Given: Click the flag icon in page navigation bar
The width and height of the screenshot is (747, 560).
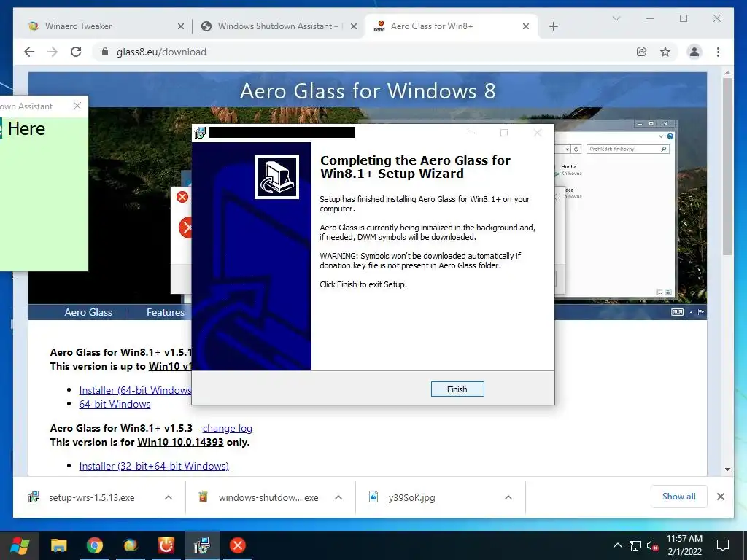Looking at the screenshot, I should point(701,312).
